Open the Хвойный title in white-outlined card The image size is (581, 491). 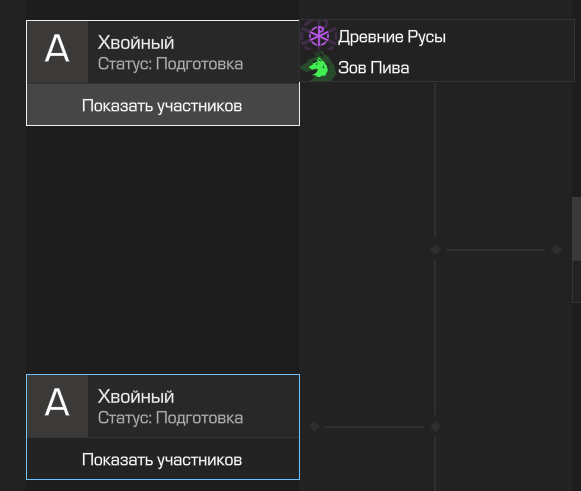[136, 42]
